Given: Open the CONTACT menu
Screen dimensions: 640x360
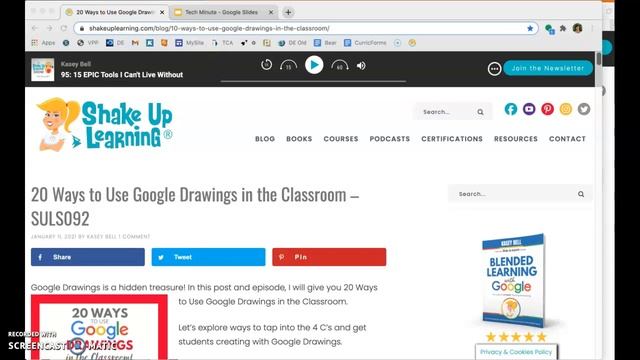Looking at the screenshot, I should point(567,139).
